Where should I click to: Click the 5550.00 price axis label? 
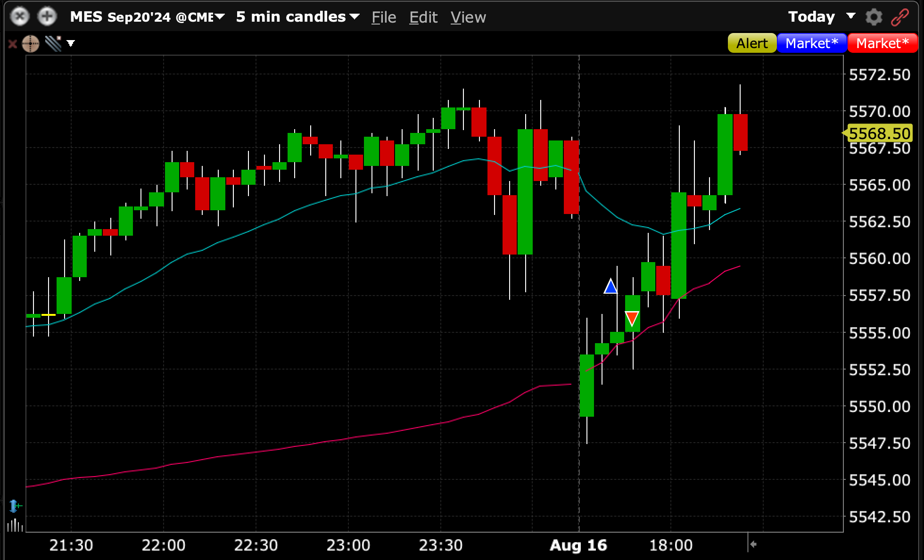point(880,406)
